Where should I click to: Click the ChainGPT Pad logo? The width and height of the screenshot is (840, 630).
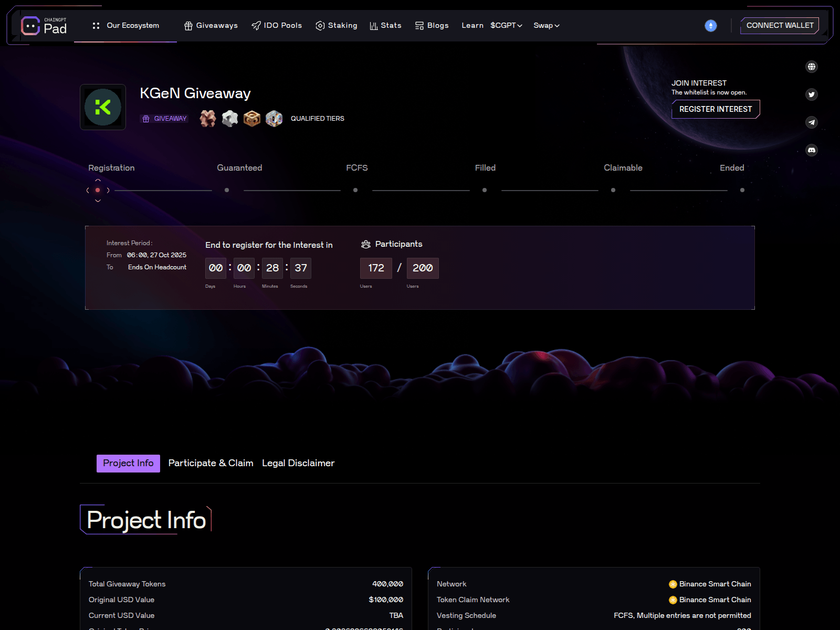click(44, 26)
